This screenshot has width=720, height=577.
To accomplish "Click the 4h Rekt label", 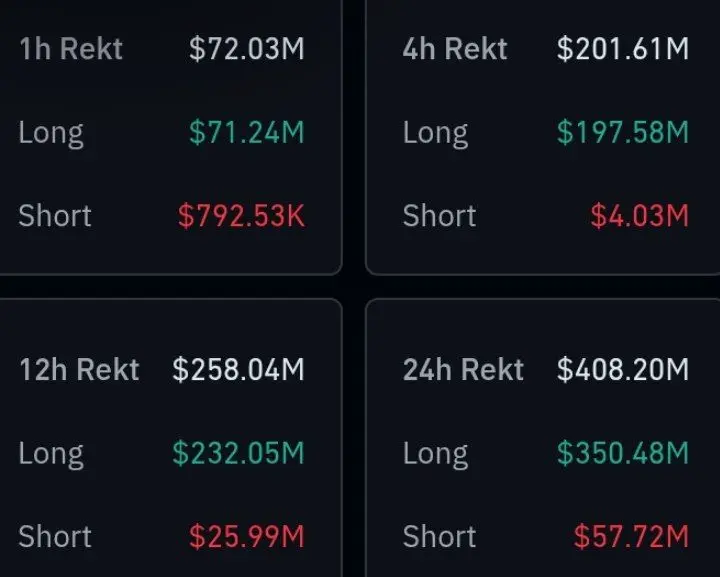I will pos(455,49).
